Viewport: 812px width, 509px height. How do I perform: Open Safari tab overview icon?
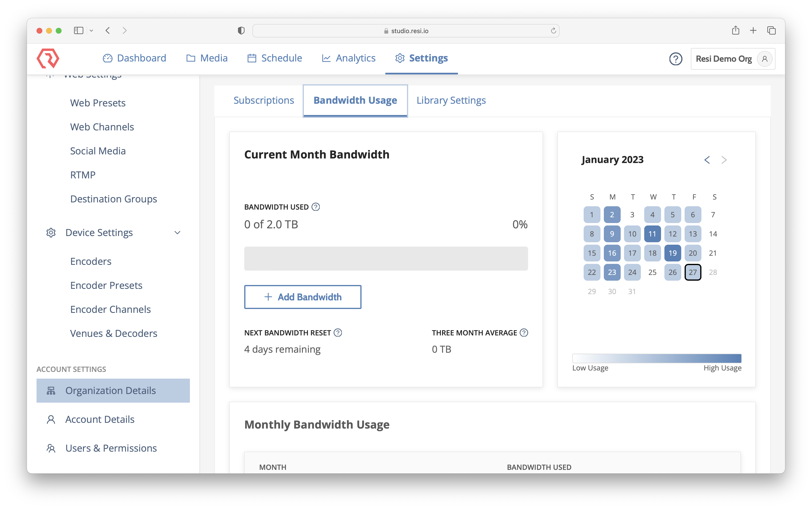[771, 31]
